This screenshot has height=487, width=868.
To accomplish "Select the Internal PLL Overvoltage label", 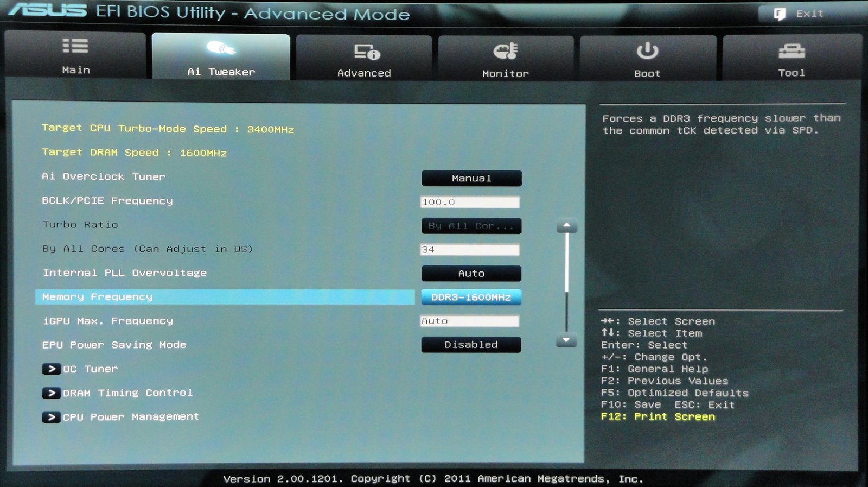I will [125, 273].
